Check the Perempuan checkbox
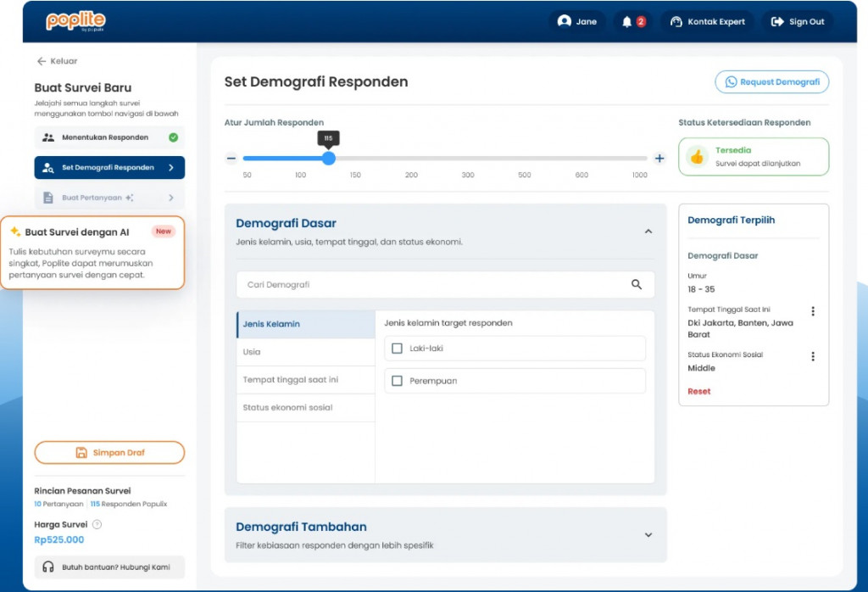 coord(397,381)
